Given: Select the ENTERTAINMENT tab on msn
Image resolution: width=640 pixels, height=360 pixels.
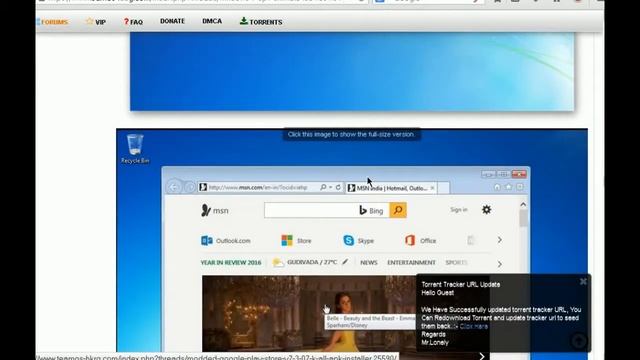Looking at the screenshot, I should (x=411, y=262).
